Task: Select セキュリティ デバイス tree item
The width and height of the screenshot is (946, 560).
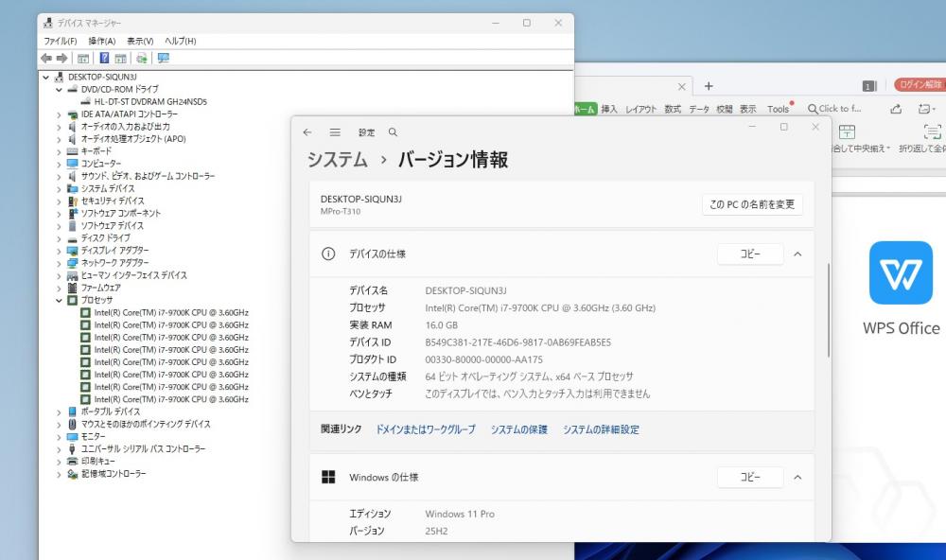Action: click(113, 201)
